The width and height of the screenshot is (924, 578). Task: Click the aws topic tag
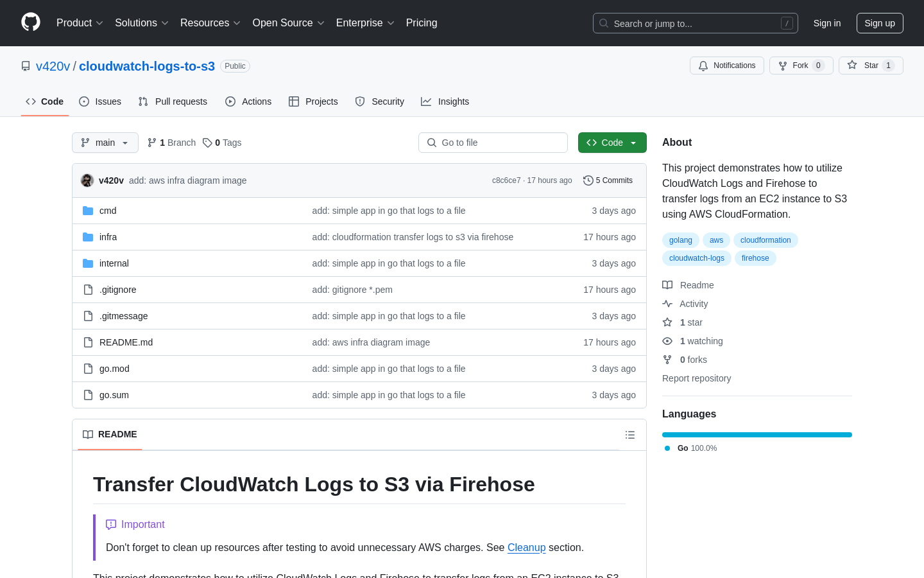[716, 240]
